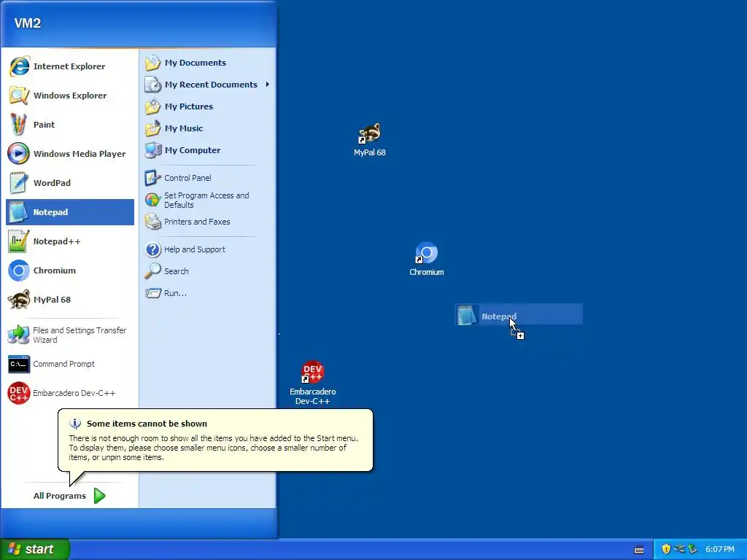The height and width of the screenshot is (560, 747).
Task: Open Internet Explorer icon in Start menu
Action: coord(19,66)
